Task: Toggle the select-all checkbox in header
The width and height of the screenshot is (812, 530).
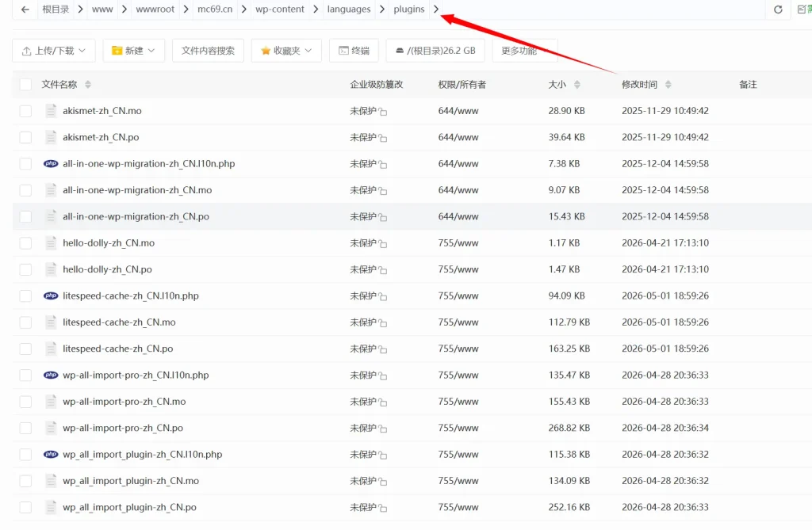Action: point(25,84)
